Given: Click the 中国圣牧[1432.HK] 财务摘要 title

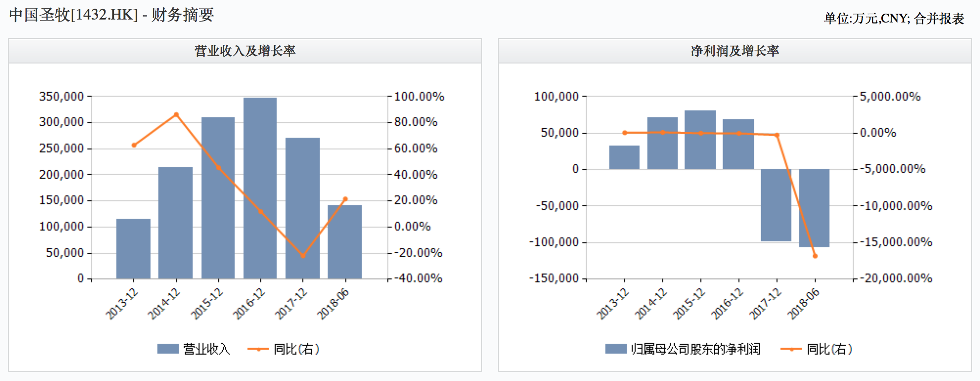Looking at the screenshot, I should coord(111,15).
